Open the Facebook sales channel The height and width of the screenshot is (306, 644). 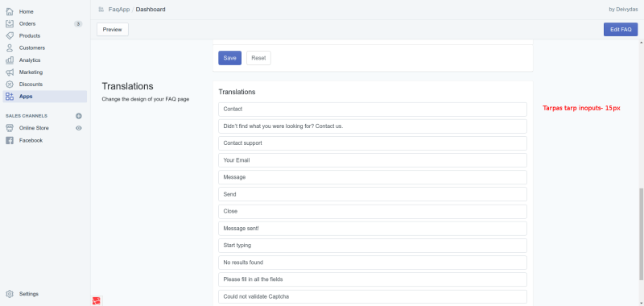[x=31, y=140]
